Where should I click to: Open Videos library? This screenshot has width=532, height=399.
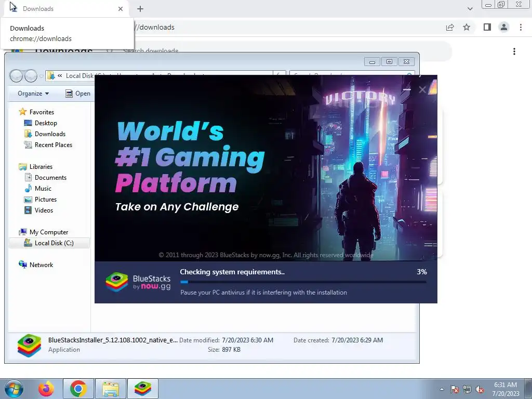44,210
